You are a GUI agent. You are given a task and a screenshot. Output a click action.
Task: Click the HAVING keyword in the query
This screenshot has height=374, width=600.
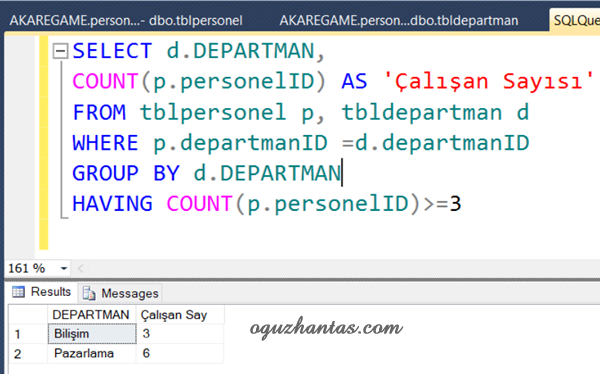click(x=112, y=203)
